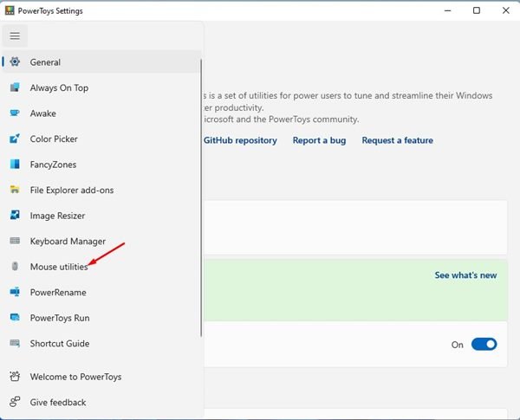The height and width of the screenshot is (420, 520).
Task: Go to PowerRename in sidebar
Action: click(57, 293)
